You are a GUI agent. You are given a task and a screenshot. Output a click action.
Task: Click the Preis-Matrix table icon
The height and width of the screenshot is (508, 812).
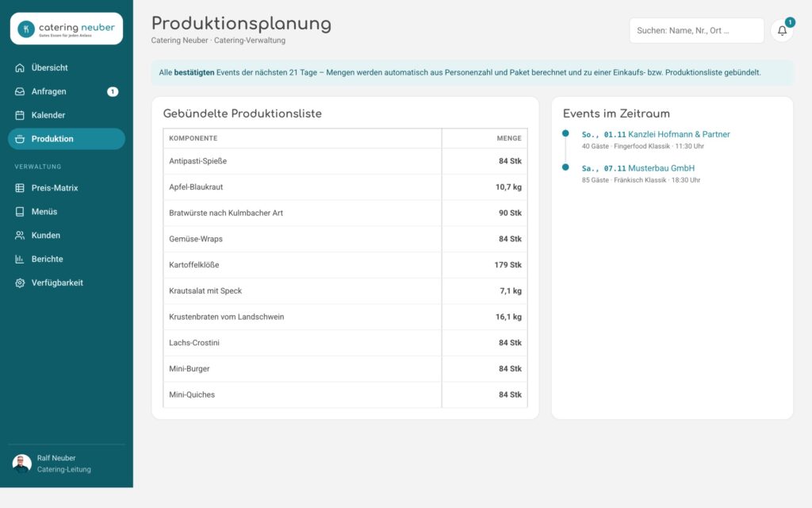[x=20, y=188]
